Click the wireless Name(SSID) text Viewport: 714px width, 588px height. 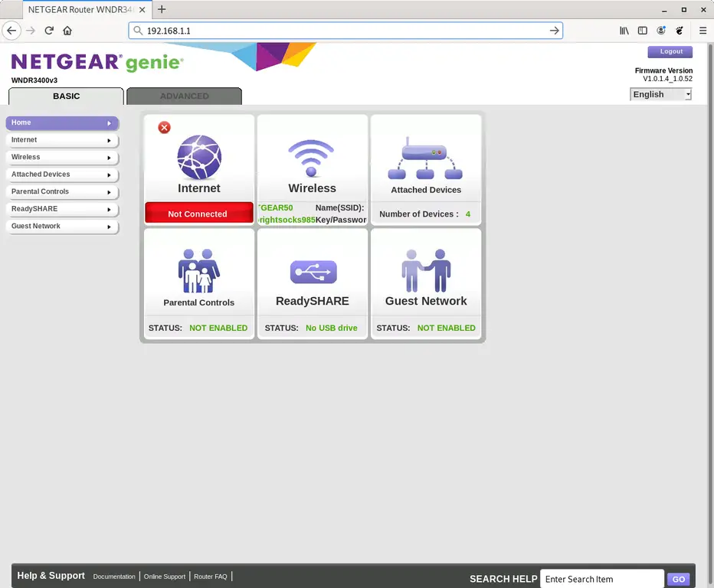(x=339, y=207)
